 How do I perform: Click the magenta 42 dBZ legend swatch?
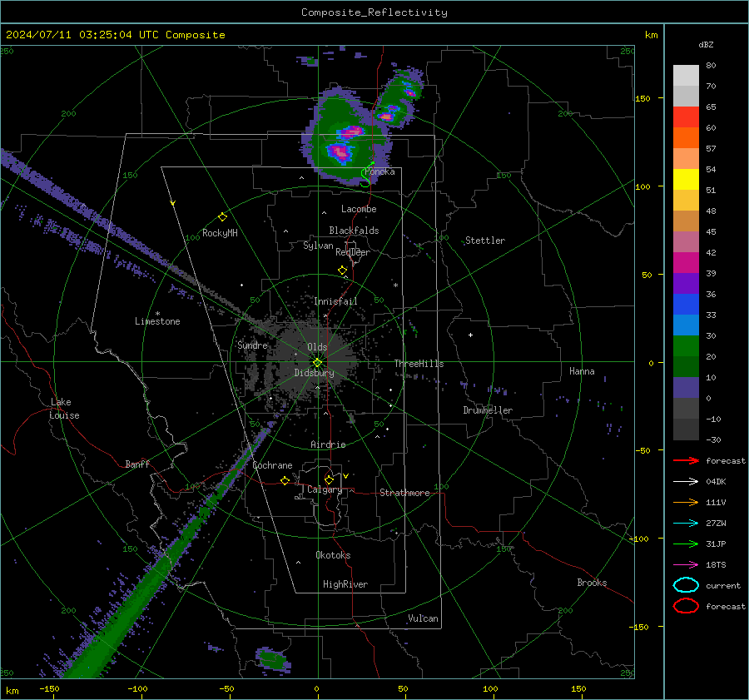pos(686,263)
